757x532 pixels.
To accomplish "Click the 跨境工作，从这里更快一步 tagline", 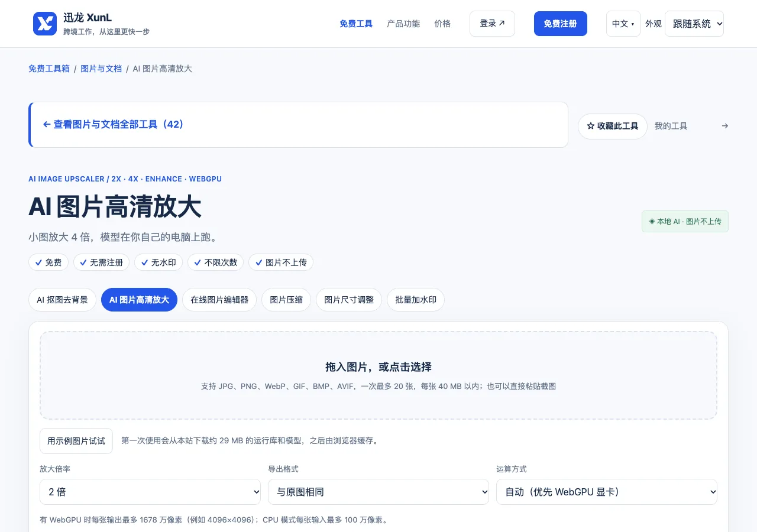I will pyautogui.click(x=106, y=32).
